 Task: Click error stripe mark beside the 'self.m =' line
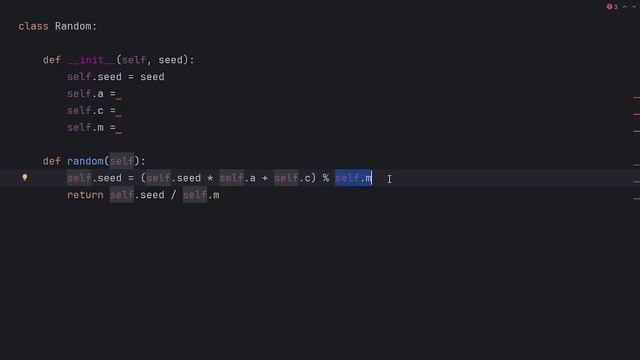click(x=636, y=131)
